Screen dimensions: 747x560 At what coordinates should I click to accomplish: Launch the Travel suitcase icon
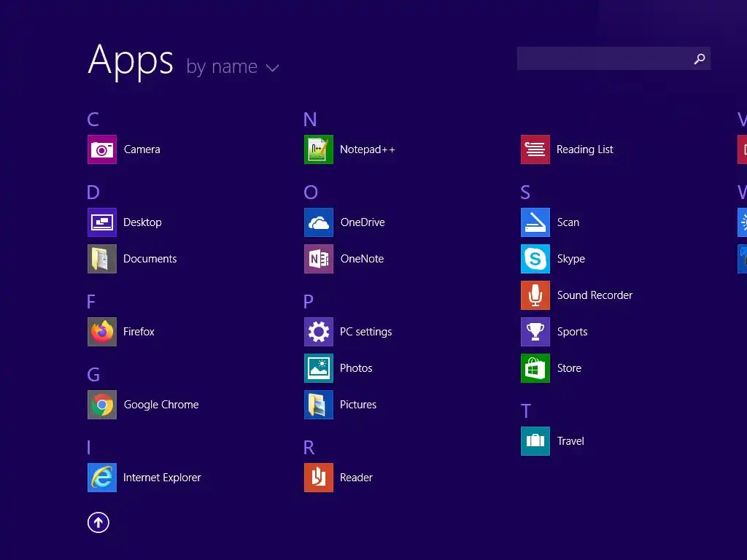point(535,441)
